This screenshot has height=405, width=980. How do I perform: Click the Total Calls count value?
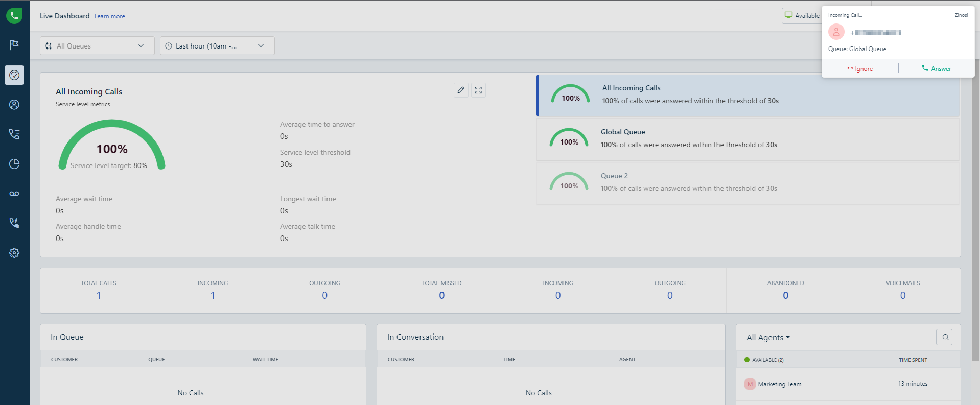[x=99, y=295]
